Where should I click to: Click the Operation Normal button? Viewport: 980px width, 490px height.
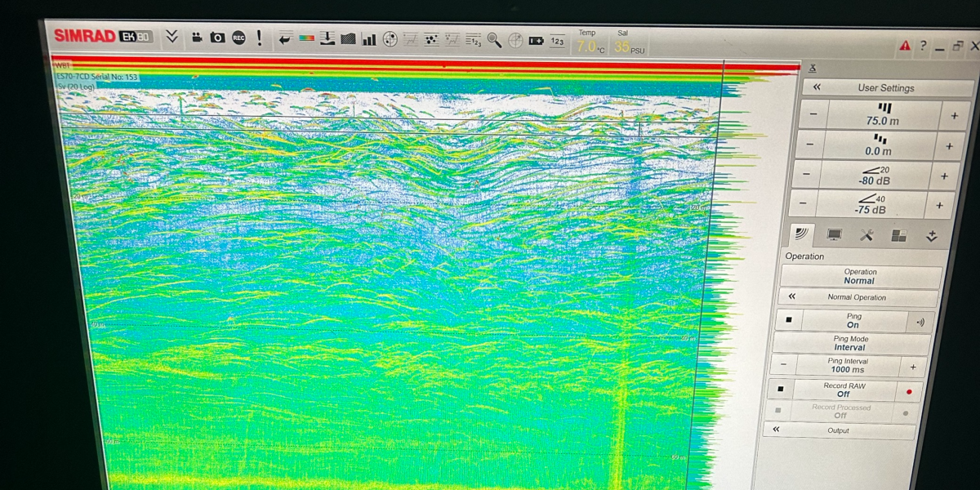tap(859, 276)
